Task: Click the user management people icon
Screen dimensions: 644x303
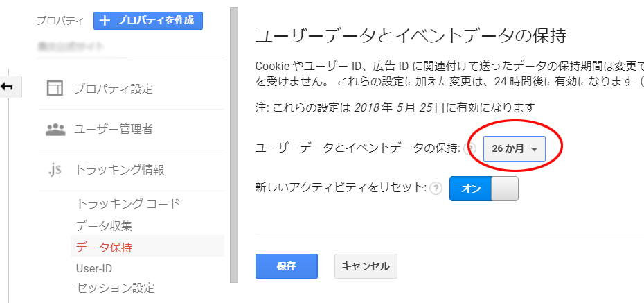Action: (55, 130)
